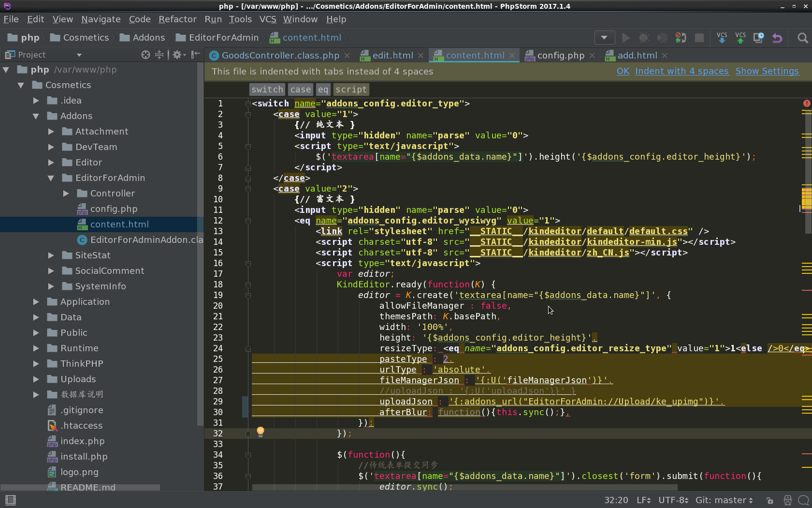
Task: Click the speech bubble notifications icon
Action: (803, 500)
